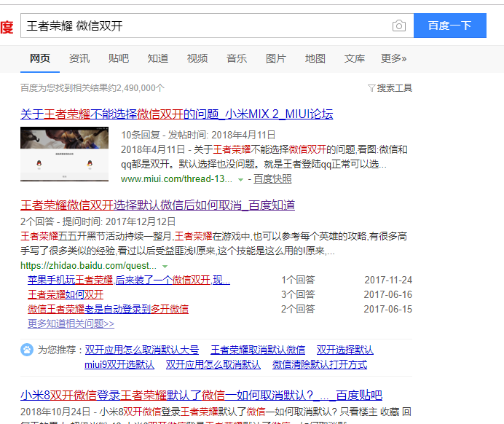The width and height of the screenshot is (504, 424).
Task: Click the result count text 约2,490,000个
Action: point(135,88)
